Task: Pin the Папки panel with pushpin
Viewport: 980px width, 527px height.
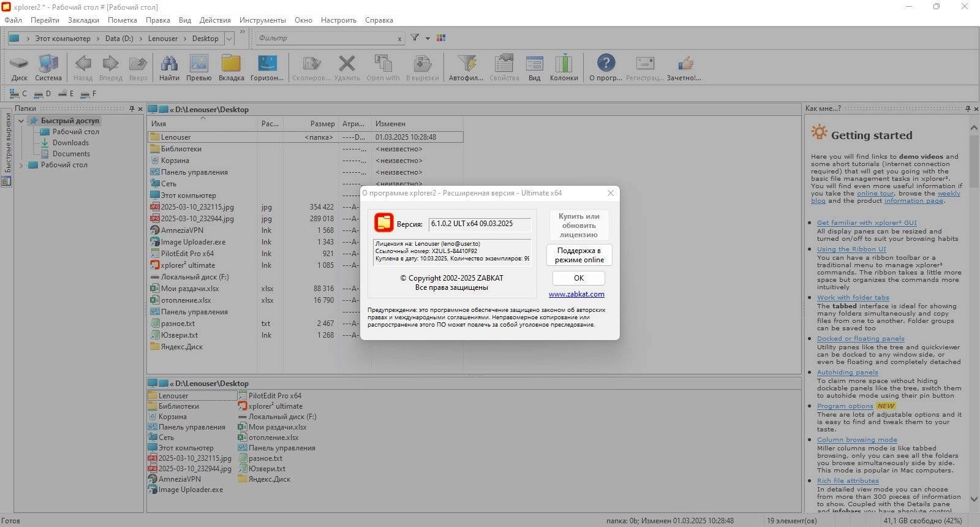Action: pos(132,109)
